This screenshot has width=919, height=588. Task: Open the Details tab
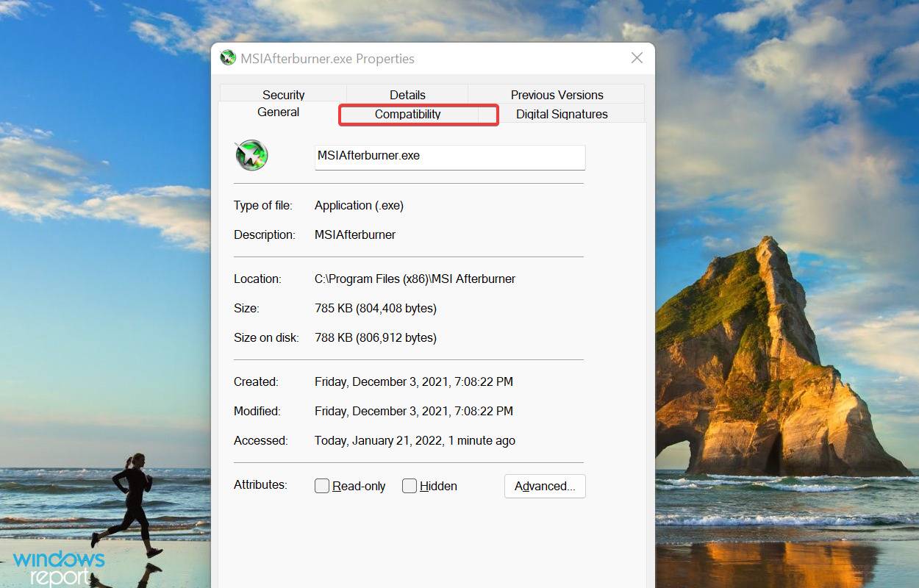(x=407, y=94)
